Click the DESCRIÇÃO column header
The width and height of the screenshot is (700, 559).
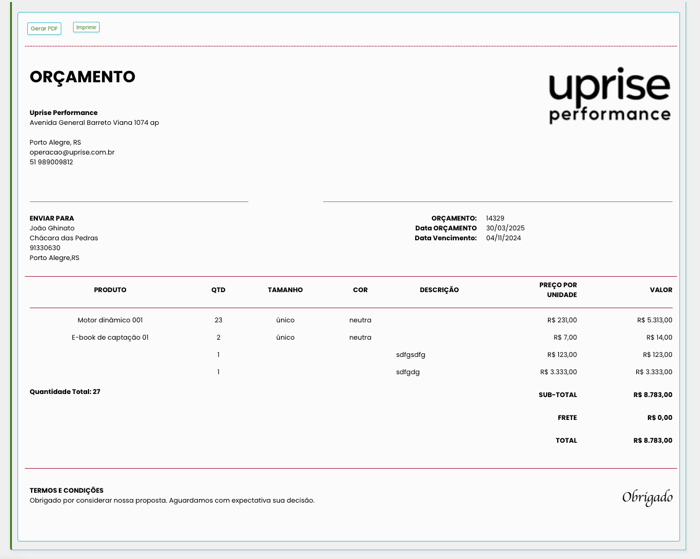[439, 290]
